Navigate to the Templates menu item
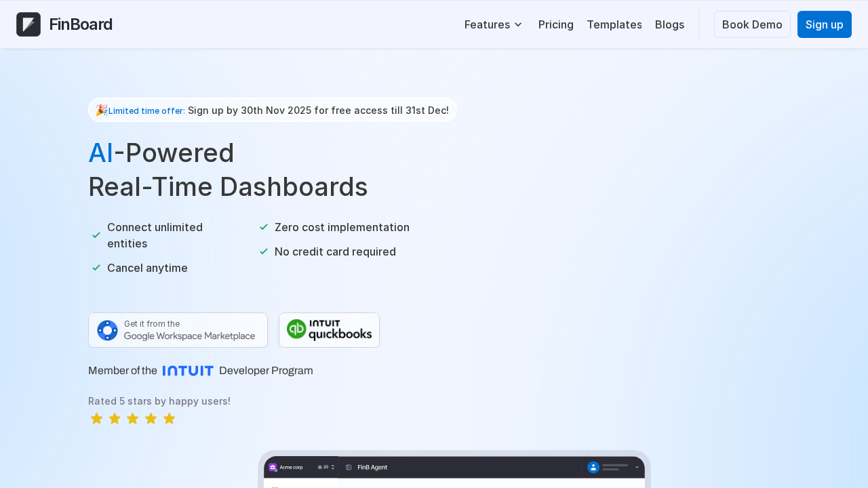 pyautogui.click(x=614, y=24)
